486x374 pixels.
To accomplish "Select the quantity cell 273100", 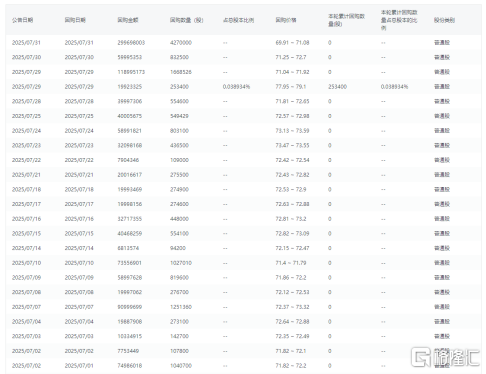I will (x=179, y=321).
